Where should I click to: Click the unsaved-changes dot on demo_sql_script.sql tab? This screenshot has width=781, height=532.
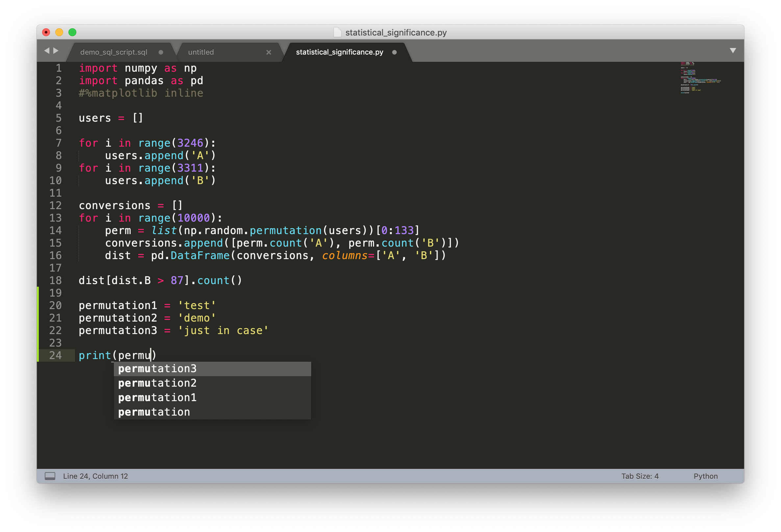[161, 52]
